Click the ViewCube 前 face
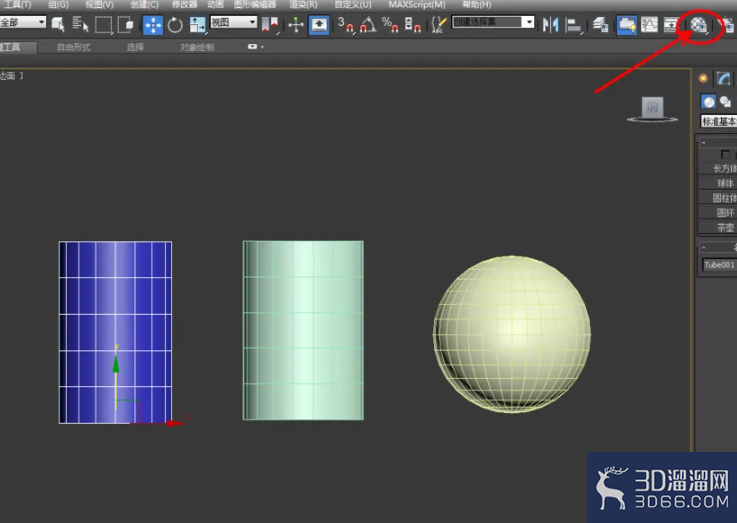The width and height of the screenshot is (737, 523). 652,107
